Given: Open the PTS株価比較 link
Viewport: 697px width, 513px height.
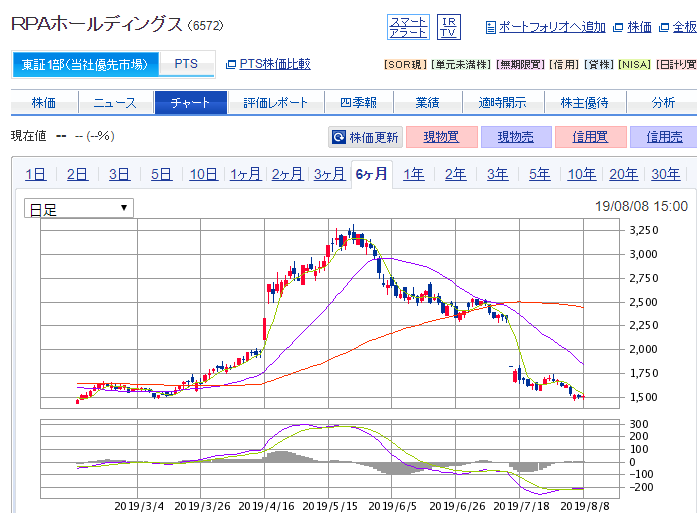Looking at the screenshot, I should 275,64.
